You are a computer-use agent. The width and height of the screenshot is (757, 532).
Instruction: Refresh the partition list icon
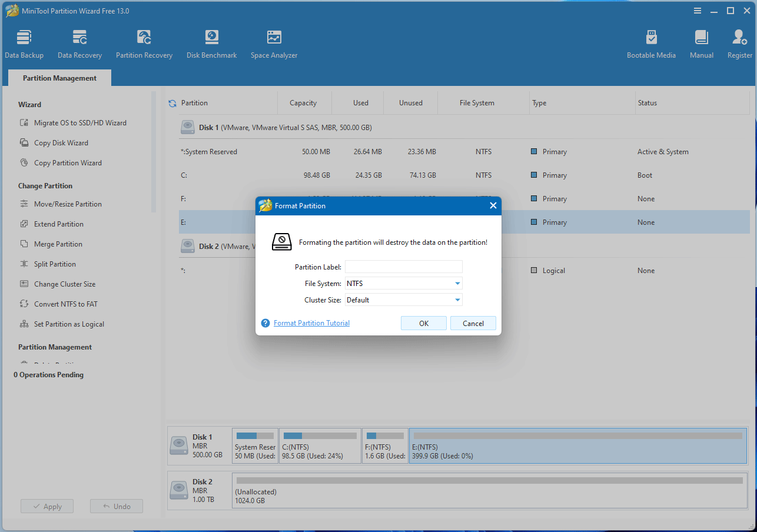pos(172,104)
